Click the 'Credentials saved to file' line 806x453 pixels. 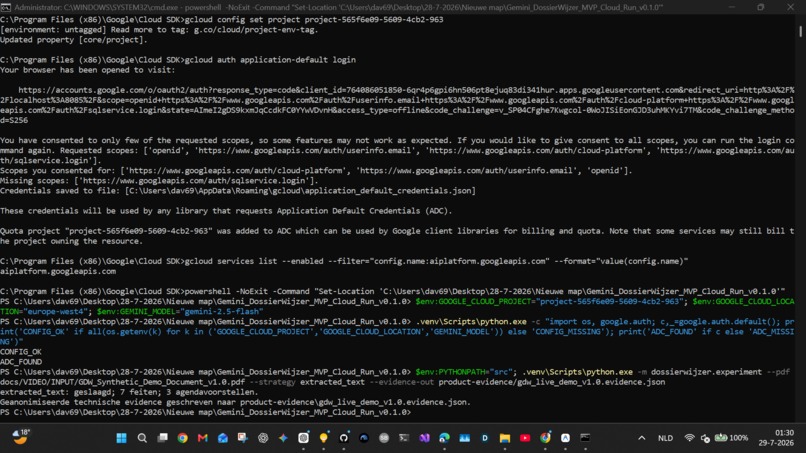[x=237, y=190]
